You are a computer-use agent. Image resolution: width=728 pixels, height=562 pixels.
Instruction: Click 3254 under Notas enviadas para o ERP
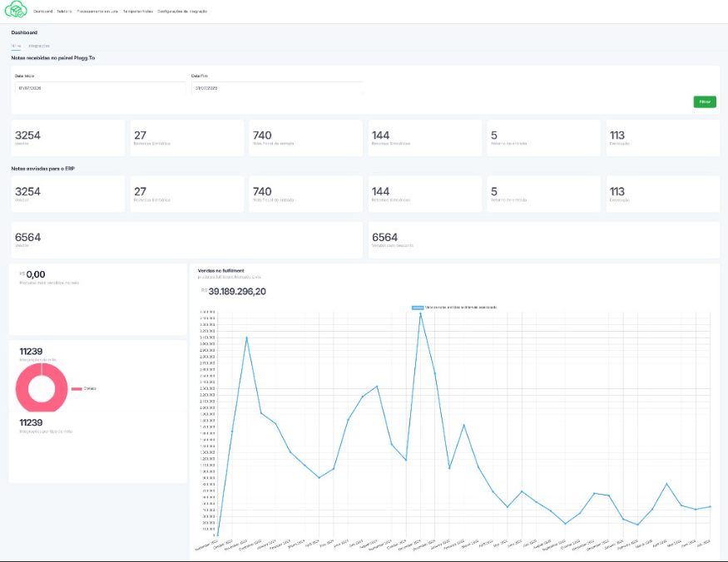(x=27, y=192)
